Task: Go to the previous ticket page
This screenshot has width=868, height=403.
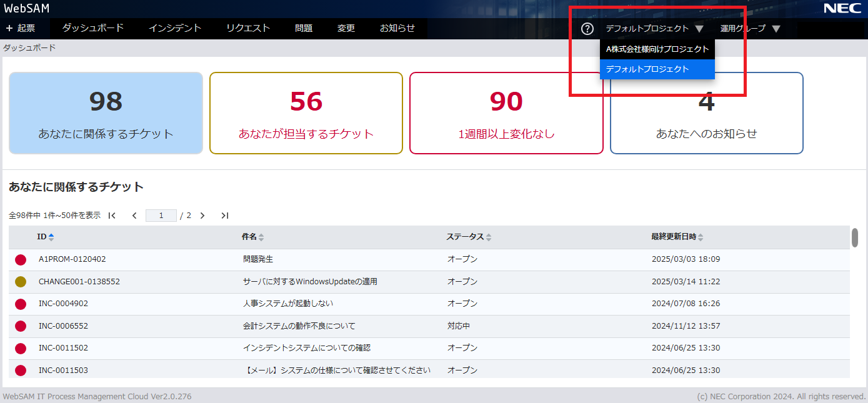Action: (134, 216)
